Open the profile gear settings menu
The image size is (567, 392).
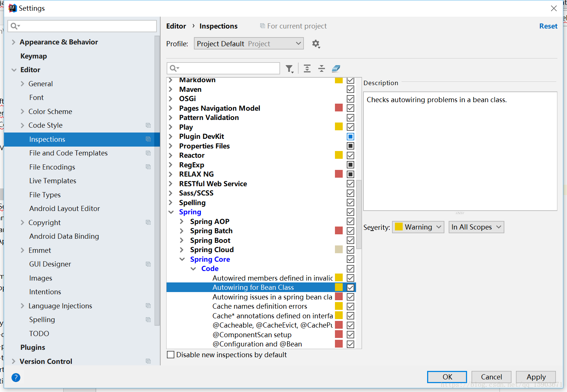(x=316, y=44)
